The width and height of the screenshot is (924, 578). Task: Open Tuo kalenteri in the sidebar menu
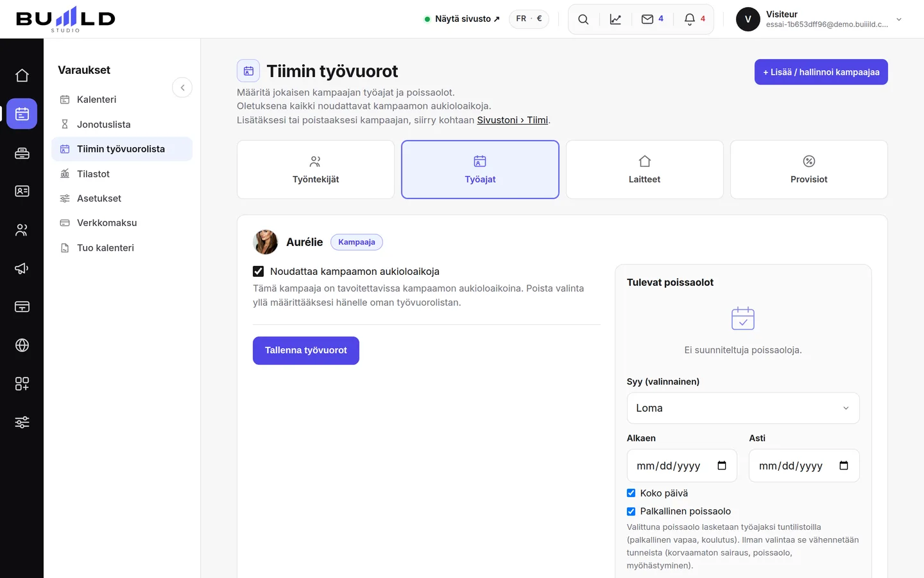pos(122,248)
